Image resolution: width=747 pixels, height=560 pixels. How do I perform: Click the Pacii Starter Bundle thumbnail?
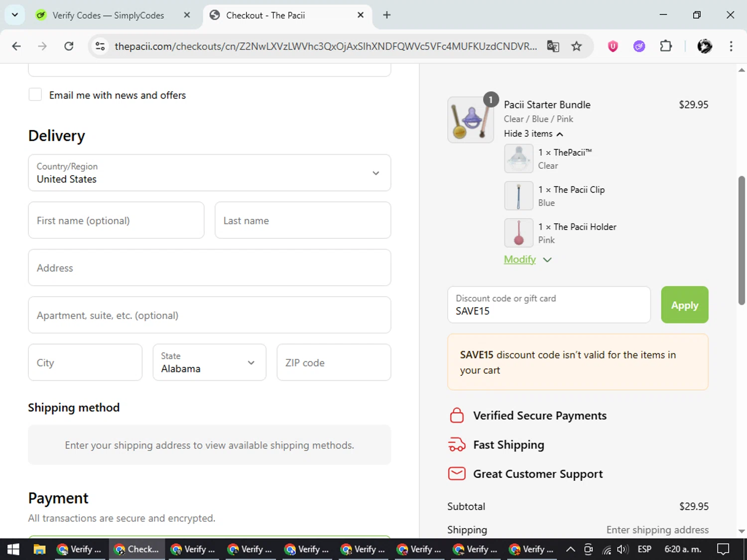[471, 120]
